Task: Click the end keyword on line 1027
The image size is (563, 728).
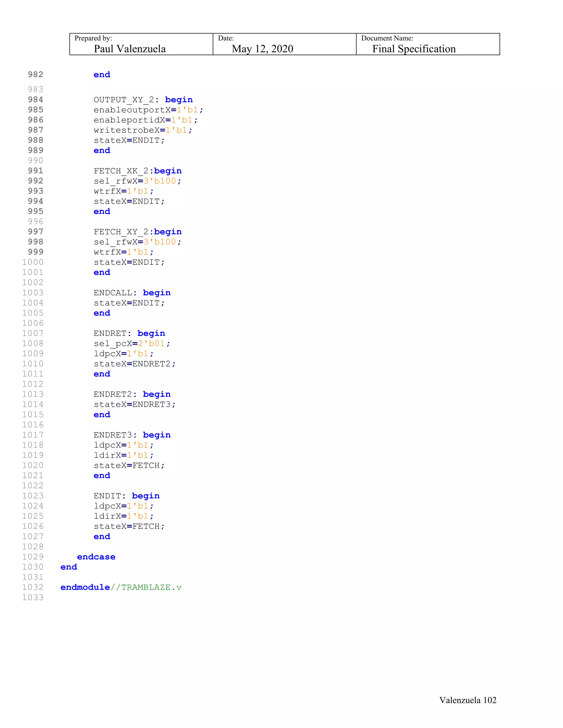Action: click(x=102, y=537)
